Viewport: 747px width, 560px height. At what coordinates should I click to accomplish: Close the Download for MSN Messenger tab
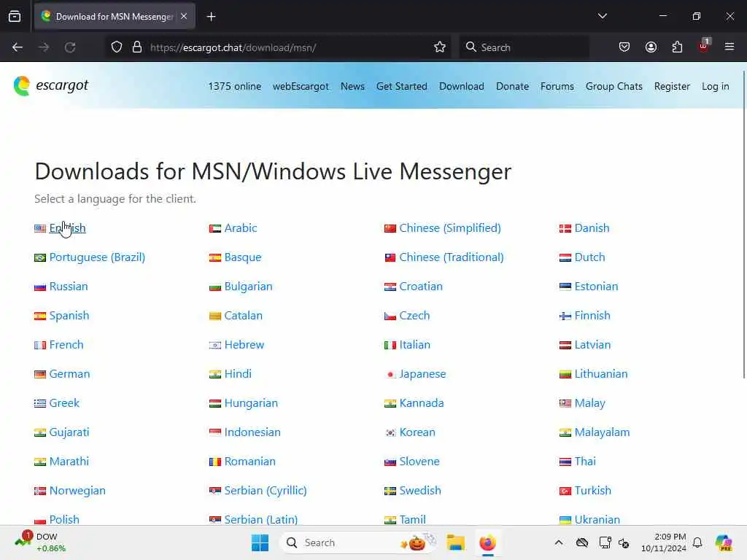point(184,17)
